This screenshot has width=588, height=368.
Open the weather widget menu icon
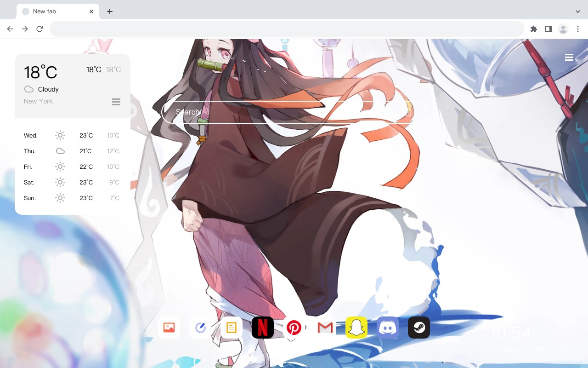point(116,102)
